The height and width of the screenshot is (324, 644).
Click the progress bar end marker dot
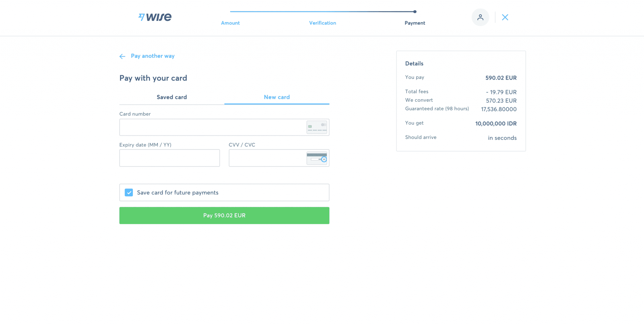point(415,12)
